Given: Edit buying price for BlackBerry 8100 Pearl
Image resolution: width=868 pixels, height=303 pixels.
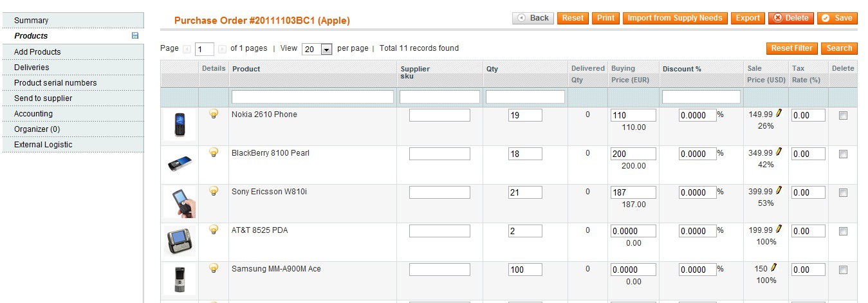Looking at the screenshot, I should (633, 154).
